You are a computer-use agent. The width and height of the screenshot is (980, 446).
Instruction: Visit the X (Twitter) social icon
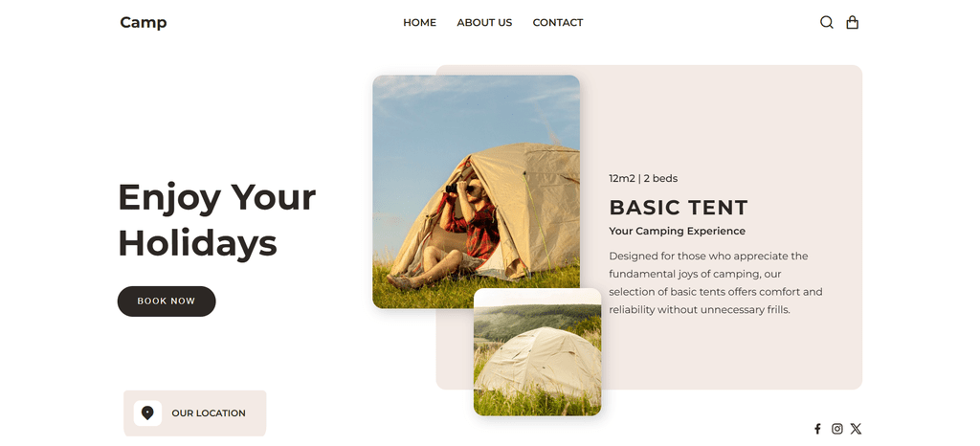pyautogui.click(x=856, y=429)
